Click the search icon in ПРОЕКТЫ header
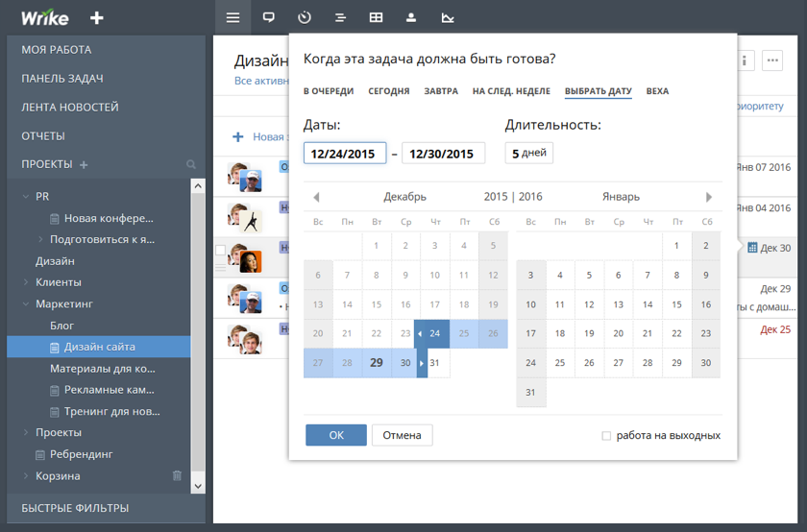The width and height of the screenshot is (807, 532). click(191, 164)
